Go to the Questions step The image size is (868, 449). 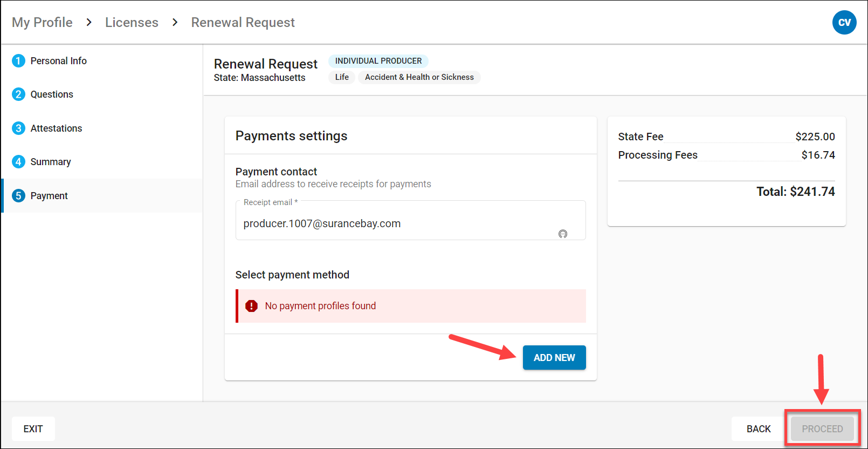point(102,94)
